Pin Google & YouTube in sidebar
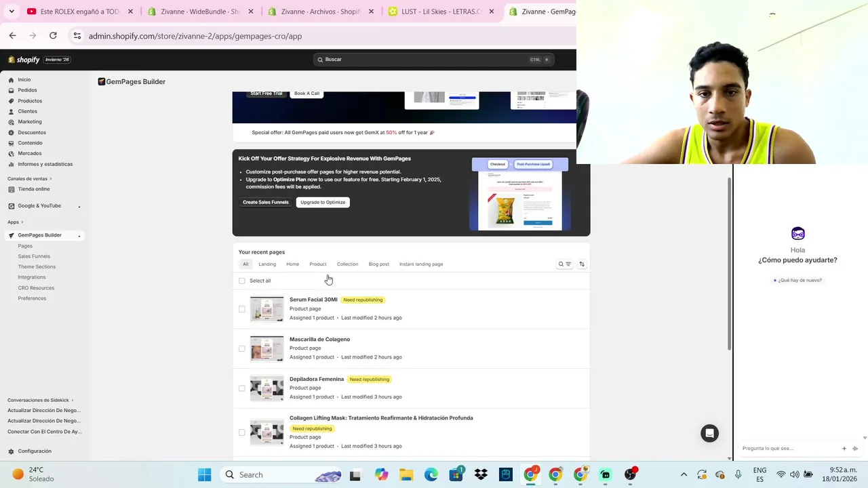868x488 pixels. point(79,206)
